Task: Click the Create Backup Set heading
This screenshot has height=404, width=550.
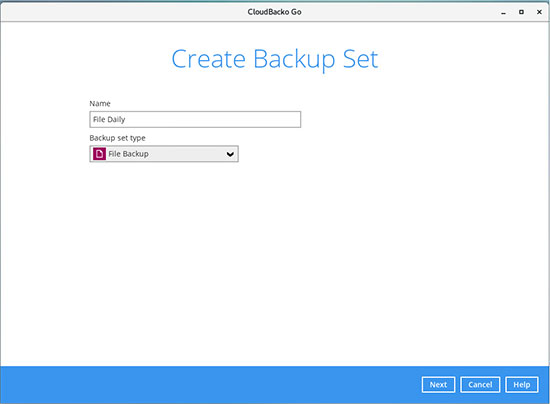Action: pos(275,59)
